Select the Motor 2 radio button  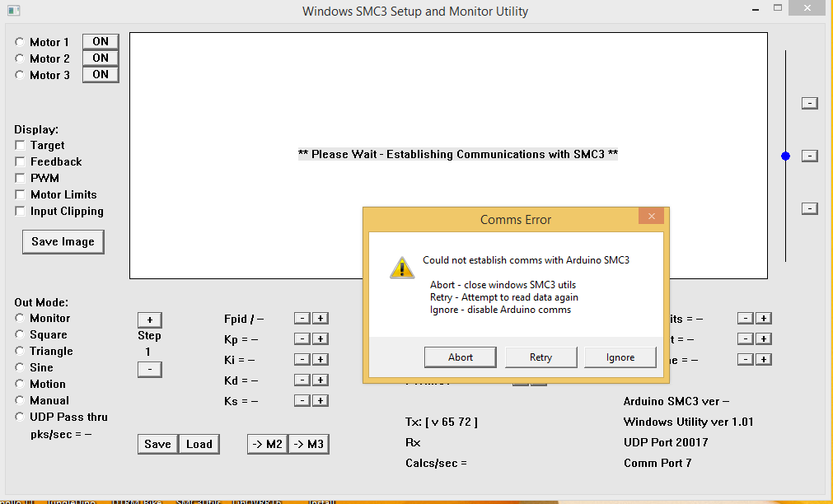pos(20,58)
